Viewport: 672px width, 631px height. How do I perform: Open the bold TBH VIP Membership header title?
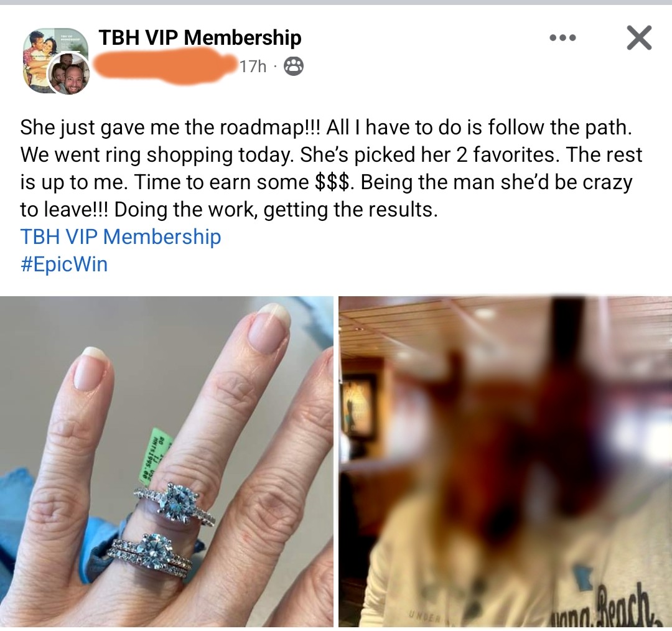tap(200, 37)
